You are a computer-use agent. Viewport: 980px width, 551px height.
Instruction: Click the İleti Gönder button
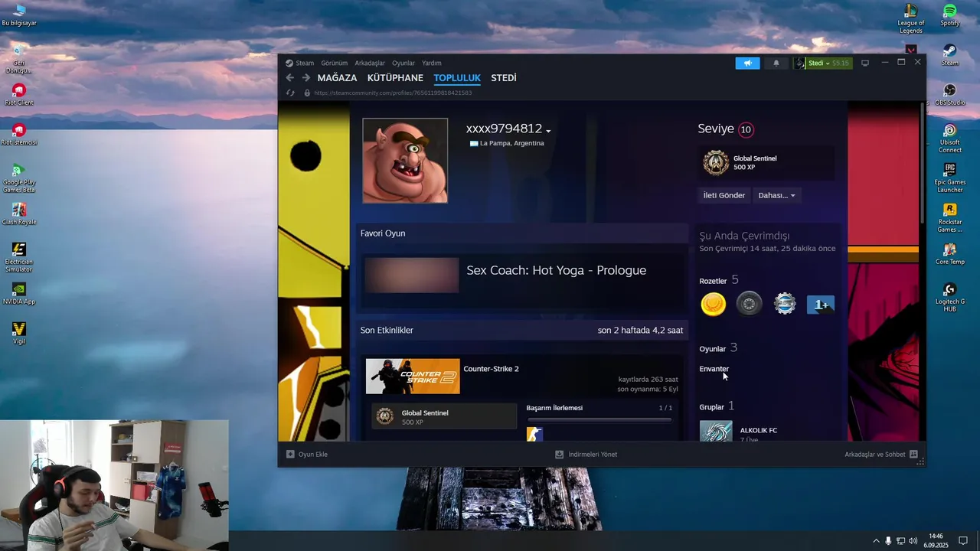tap(724, 195)
